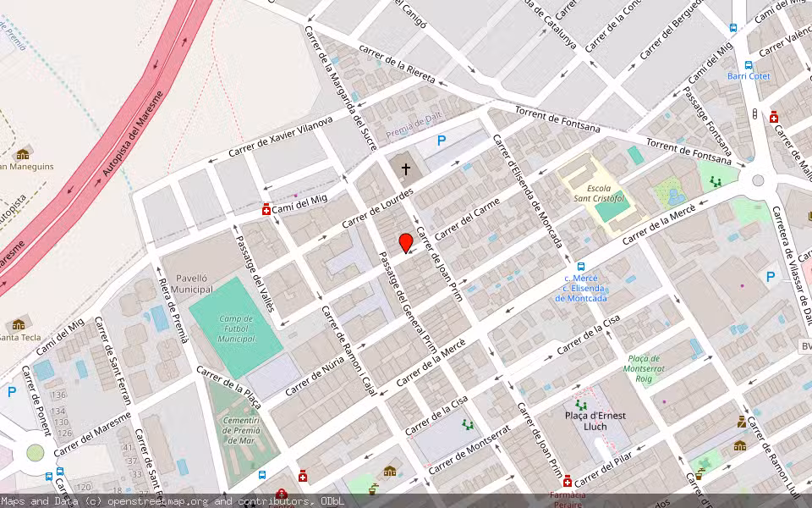Click the landmark icon beside Can Maneguins
This screenshot has width=812, height=508.
(x=21, y=155)
